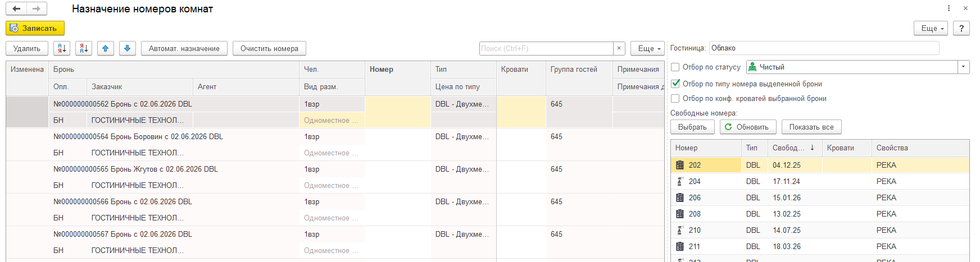
Task: Enable Отбор по статусу checkbox
Action: (x=675, y=67)
